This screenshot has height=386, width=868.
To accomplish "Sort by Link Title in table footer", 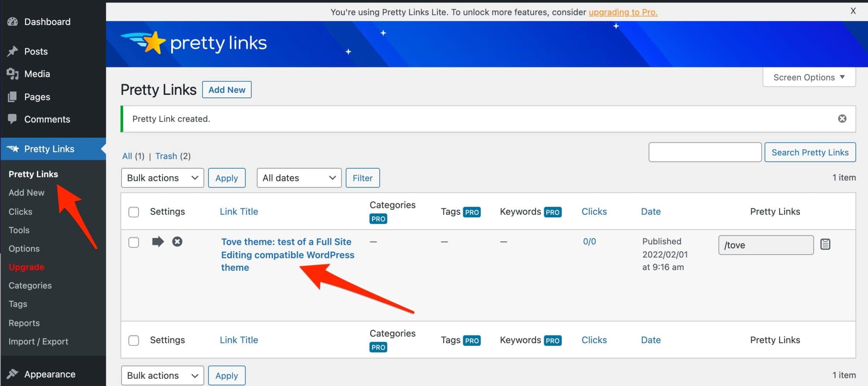I will (239, 340).
